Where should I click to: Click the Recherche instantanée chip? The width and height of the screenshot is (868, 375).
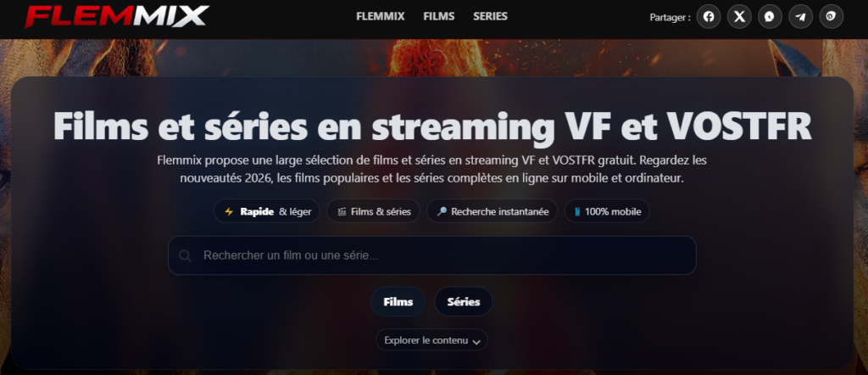pos(492,211)
